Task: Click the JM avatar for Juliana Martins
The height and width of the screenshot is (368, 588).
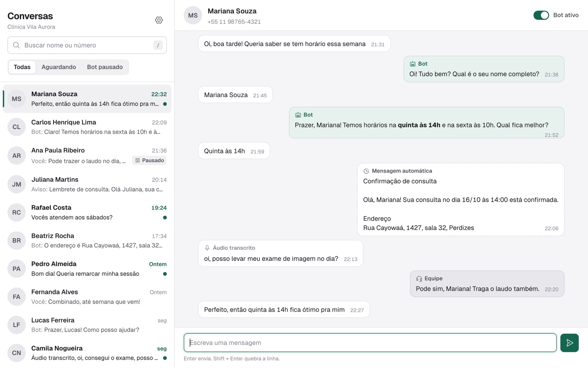Action: pyautogui.click(x=17, y=184)
